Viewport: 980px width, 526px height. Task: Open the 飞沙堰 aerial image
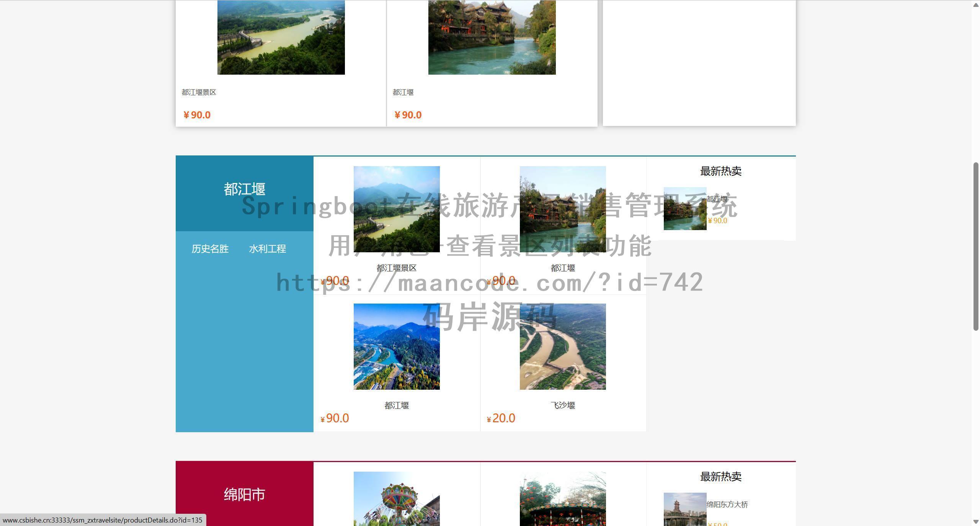(563, 346)
